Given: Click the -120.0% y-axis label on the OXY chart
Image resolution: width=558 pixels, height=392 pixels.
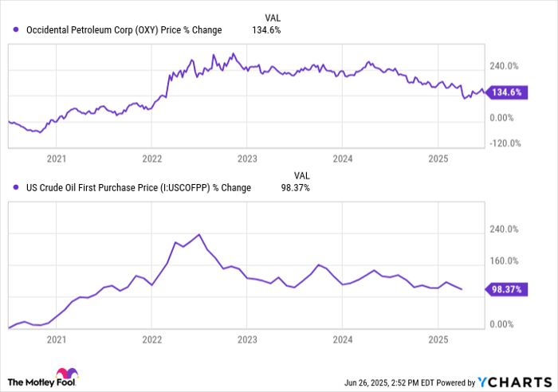Looking at the screenshot, I should click(504, 143).
